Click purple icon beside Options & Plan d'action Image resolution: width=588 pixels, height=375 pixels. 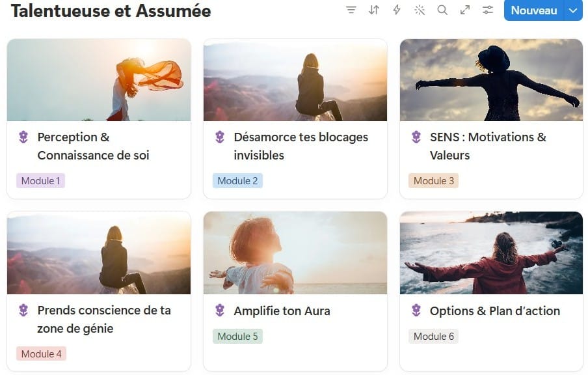pyautogui.click(x=416, y=311)
